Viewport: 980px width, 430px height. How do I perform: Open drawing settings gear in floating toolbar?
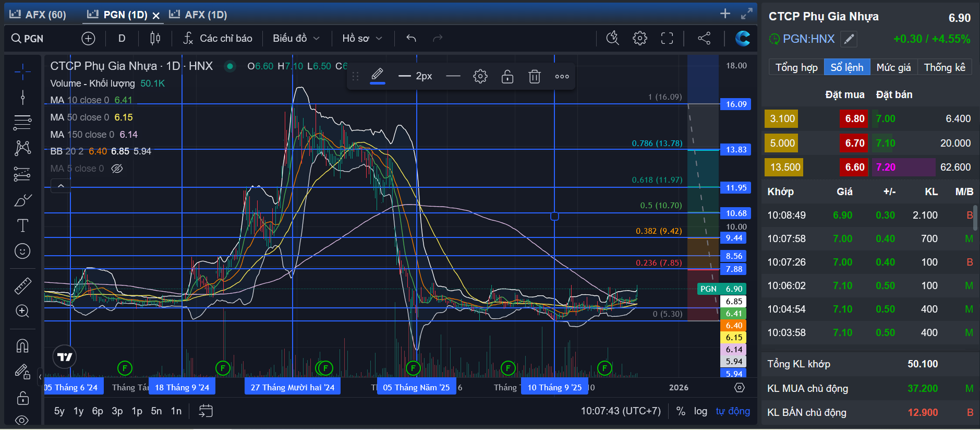point(480,77)
